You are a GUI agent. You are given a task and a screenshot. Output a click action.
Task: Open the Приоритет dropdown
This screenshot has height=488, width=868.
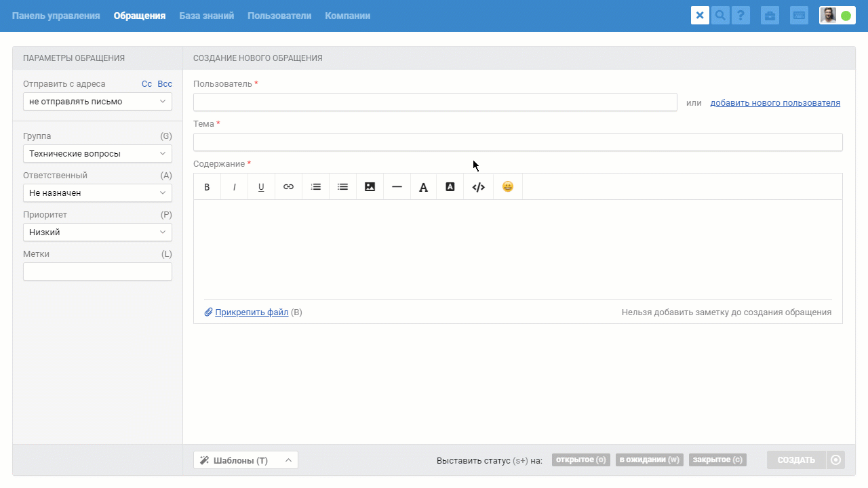click(98, 232)
